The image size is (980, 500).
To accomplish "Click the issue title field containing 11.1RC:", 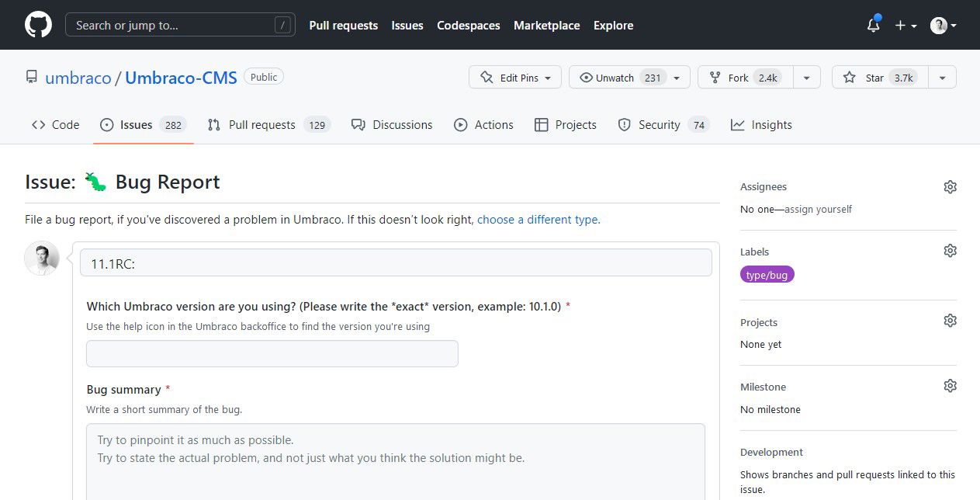I will pyautogui.click(x=396, y=262).
